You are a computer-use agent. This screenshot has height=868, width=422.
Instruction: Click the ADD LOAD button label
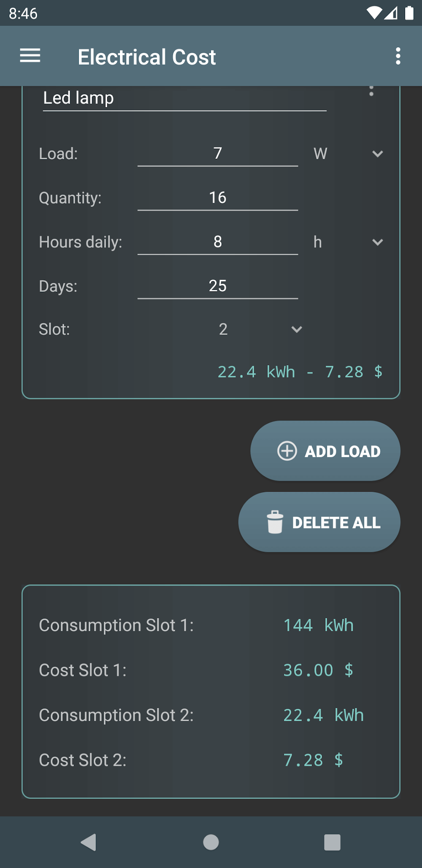coord(343,451)
